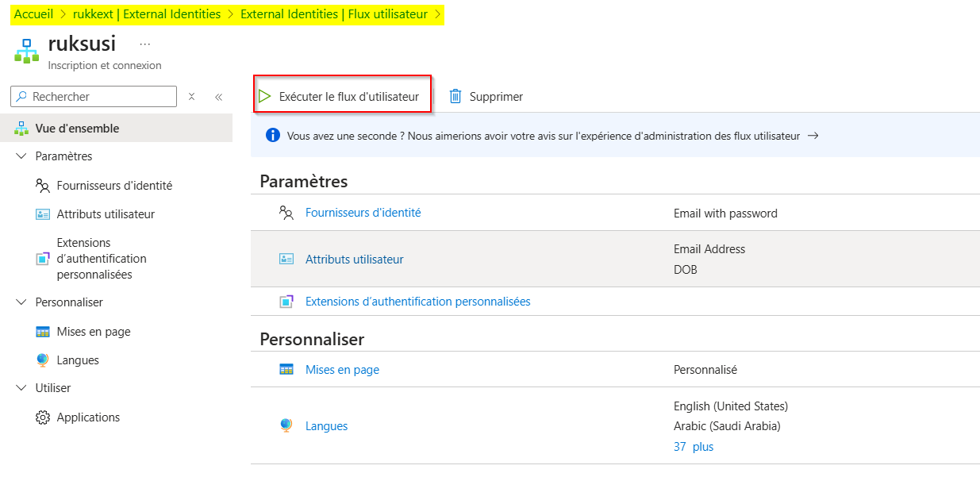Click the blue info icon in banner
Screen dimensions: 980x500
point(273,136)
